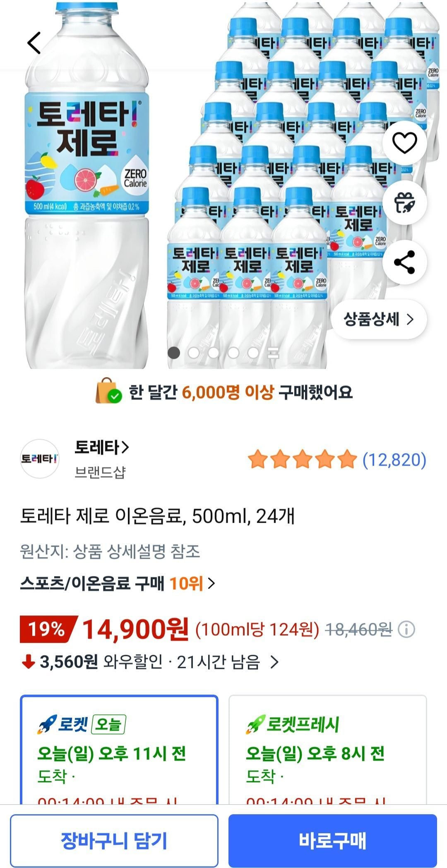This screenshot has height=868, width=447.
Task: Select the 로켓 delivery option card
Action: tap(119, 750)
